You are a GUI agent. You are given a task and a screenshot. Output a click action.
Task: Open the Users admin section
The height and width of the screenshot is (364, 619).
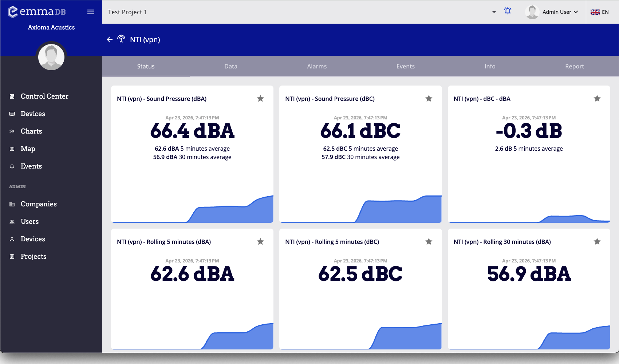point(29,221)
